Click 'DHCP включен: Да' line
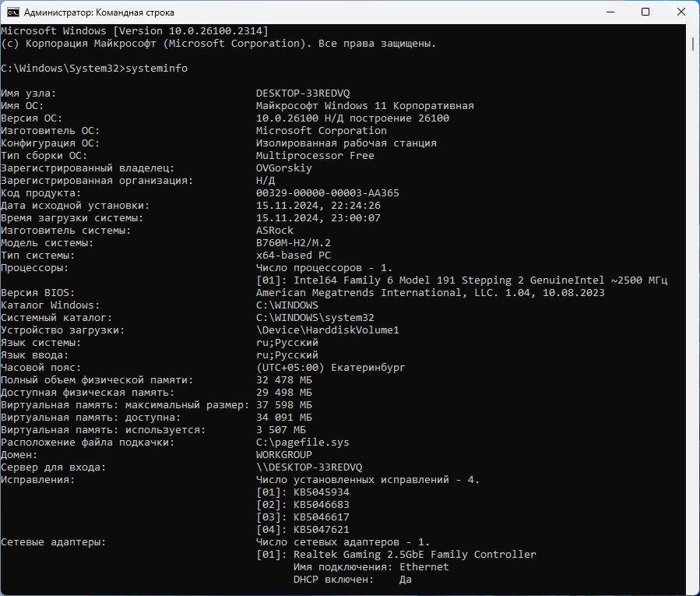Viewport: 700px width, 596px height. [x=352, y=580]
